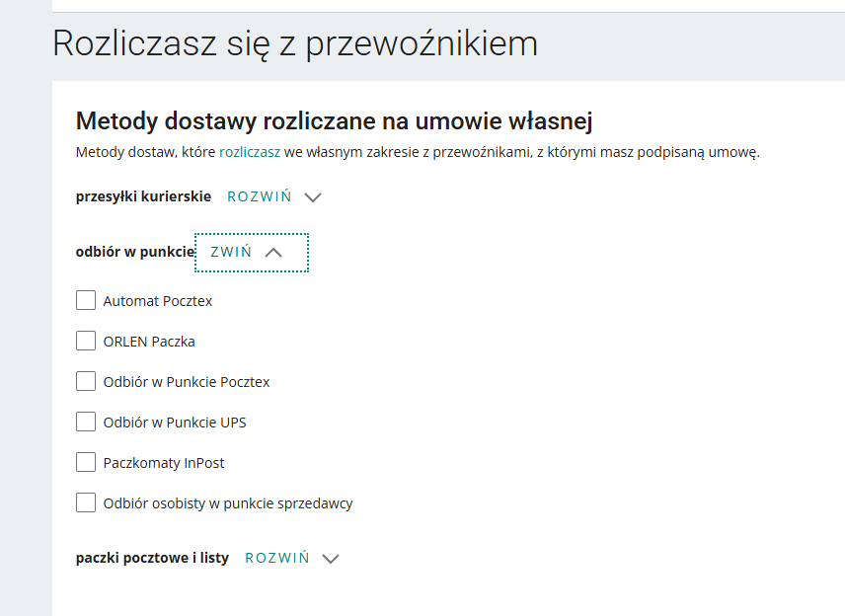Click the Paczkomaty InPost label text
This screenshot has width=845, height=616.
pyautogui.click(x=164, y=463)
